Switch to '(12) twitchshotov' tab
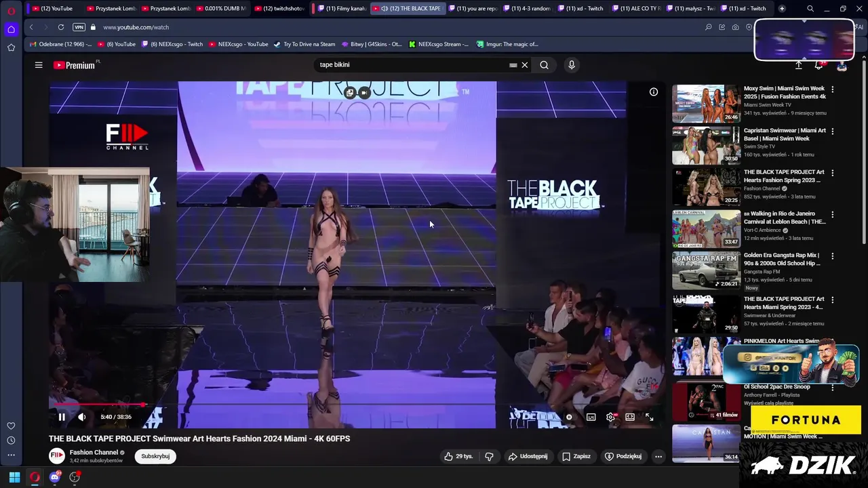868x488 pixels. pyautogui.click(x=279, y=8)
